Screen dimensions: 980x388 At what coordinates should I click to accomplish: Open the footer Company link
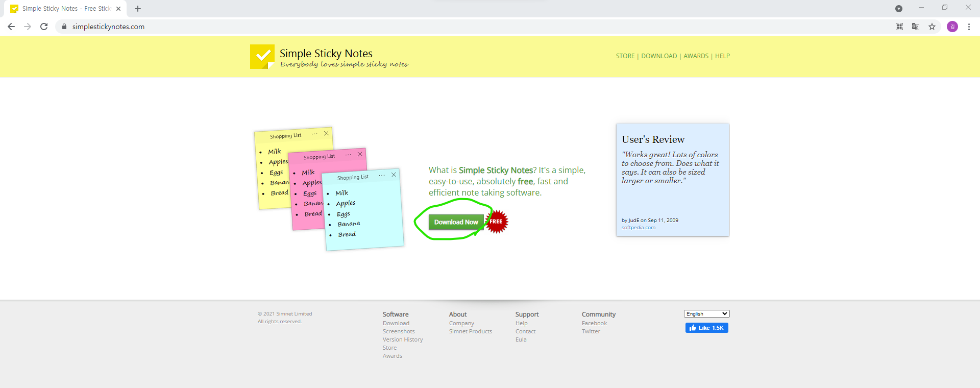461,323
